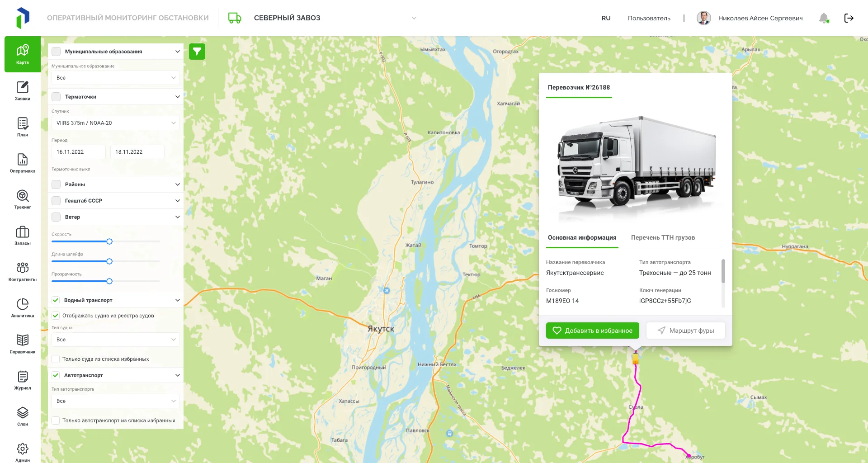Open the Журнал sidebar section
Screen dimensions: 868x463
coord(23,380)
